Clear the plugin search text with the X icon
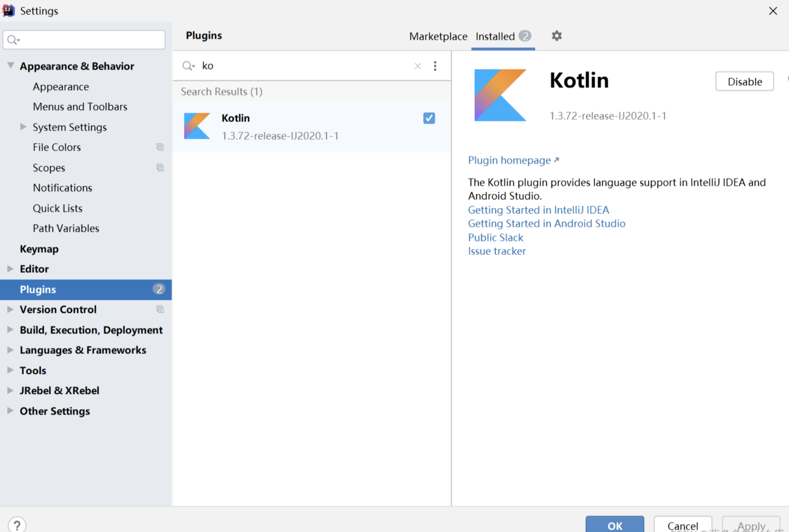The image size is (789, 532). 418,66
